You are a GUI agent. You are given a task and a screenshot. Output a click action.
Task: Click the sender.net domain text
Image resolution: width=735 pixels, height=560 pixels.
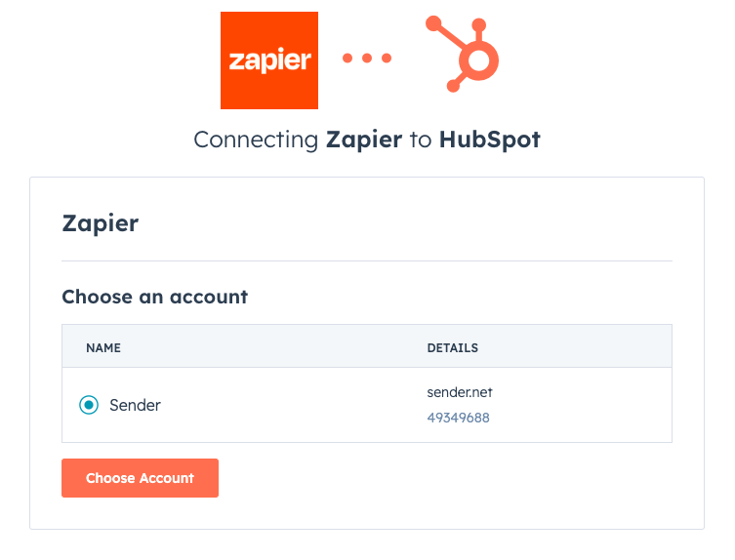click(x=459, y=392)
